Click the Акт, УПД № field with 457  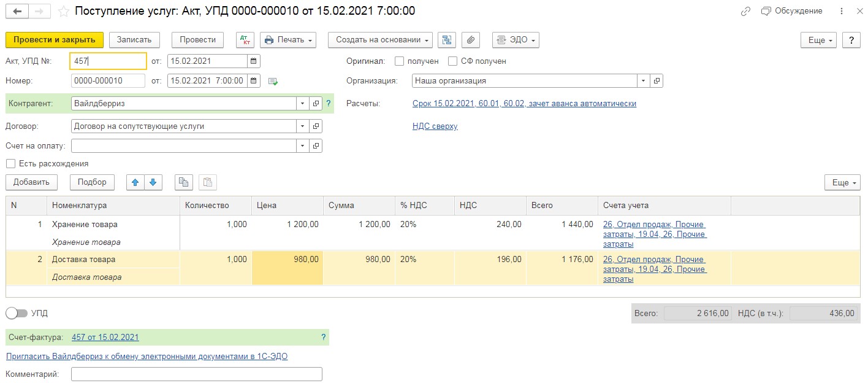pyautogui.click(x=108, y=61)
